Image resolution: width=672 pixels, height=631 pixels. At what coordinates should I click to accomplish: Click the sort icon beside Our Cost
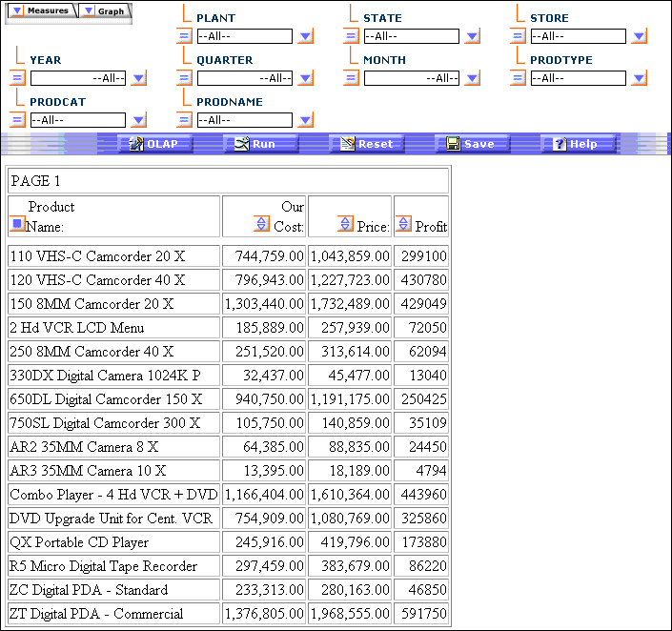click(262, 224)
